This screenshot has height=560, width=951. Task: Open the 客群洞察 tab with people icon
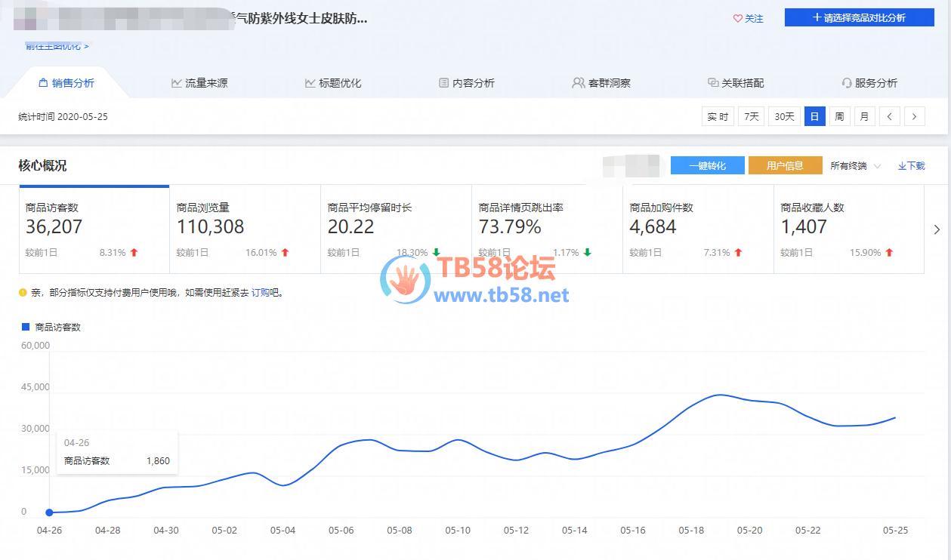pyautogui.click(x=601, y=83)
